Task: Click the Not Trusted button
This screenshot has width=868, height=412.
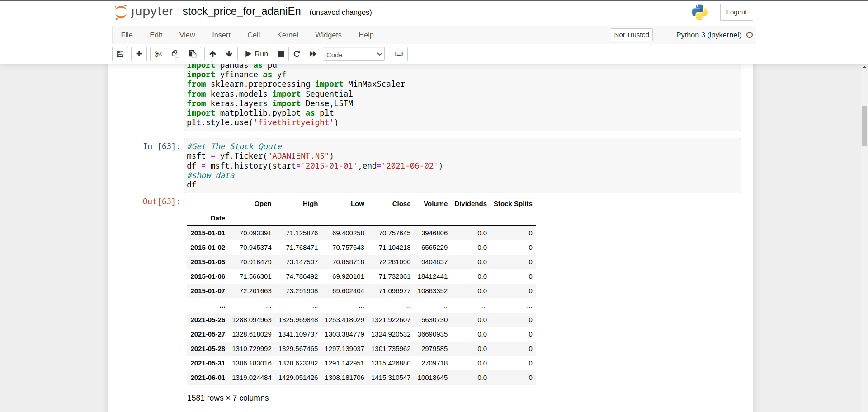Action: coord(632,35)
